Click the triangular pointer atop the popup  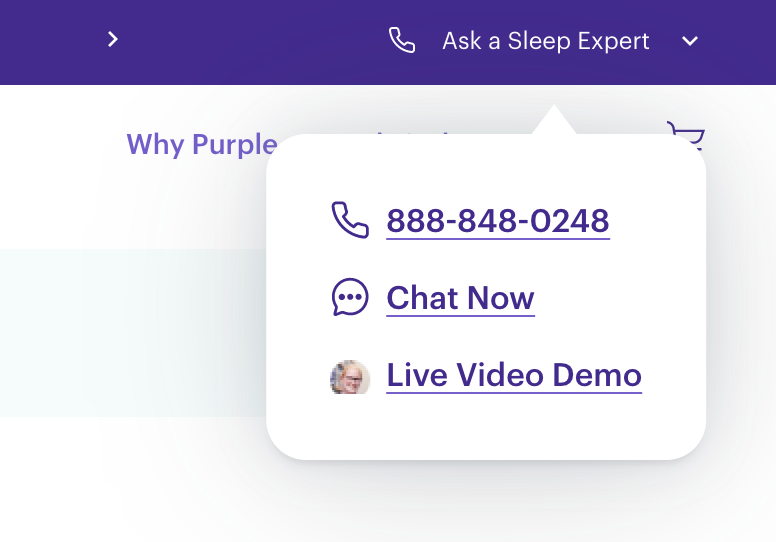[x=554, y=120]
